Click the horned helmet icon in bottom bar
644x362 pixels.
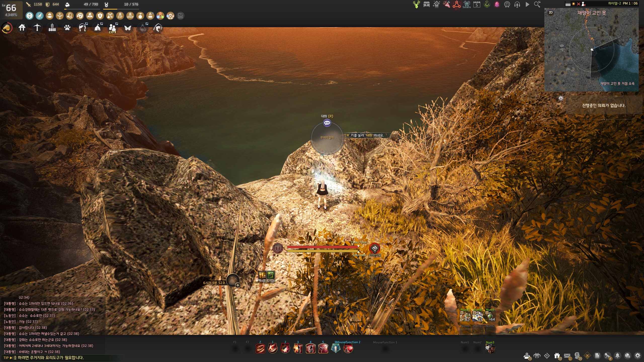(537, 356)
